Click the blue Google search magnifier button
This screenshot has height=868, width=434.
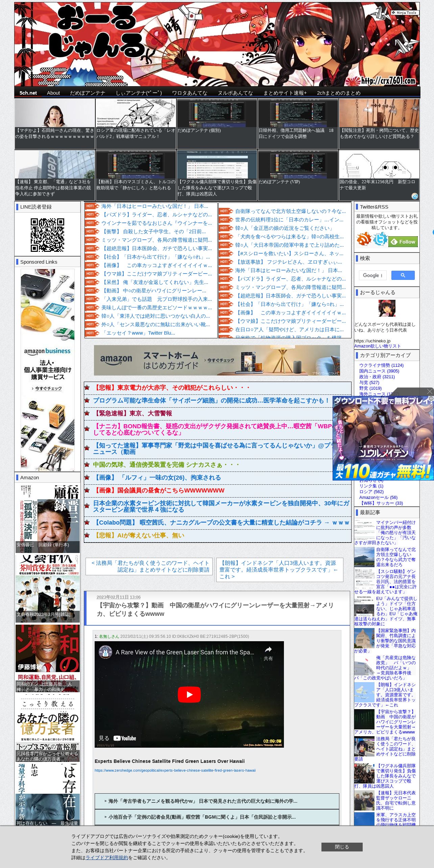click(x=403, y=275)
